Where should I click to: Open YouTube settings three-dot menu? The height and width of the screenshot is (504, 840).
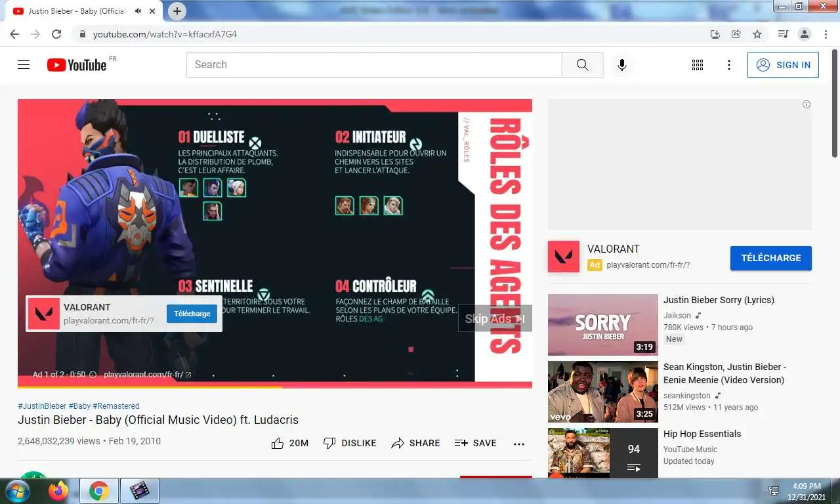(x=729, y=65)
